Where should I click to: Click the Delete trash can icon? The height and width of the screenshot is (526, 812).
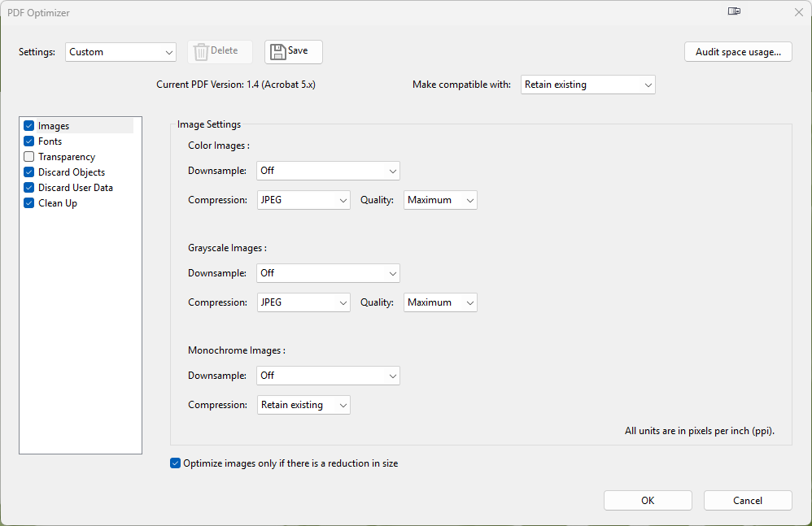click(201, 51)
